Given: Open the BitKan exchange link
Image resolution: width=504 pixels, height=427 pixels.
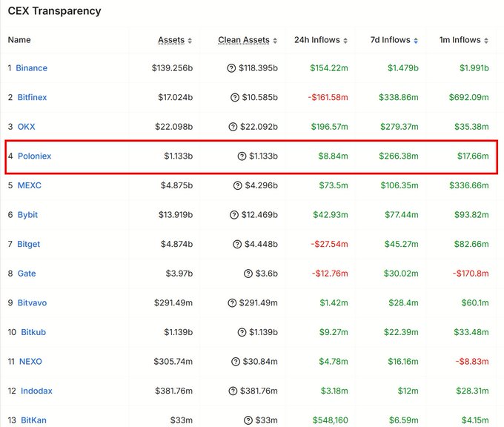Looking at the screenshot, I should pos(33,420).
